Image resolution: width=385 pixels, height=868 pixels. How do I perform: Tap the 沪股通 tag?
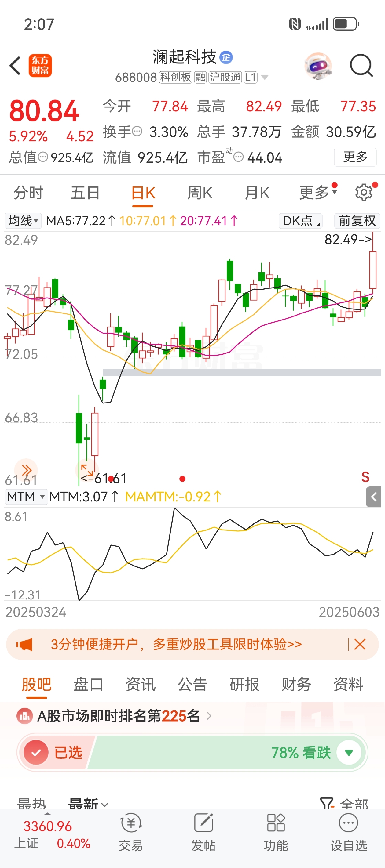(x=225, y=77)
